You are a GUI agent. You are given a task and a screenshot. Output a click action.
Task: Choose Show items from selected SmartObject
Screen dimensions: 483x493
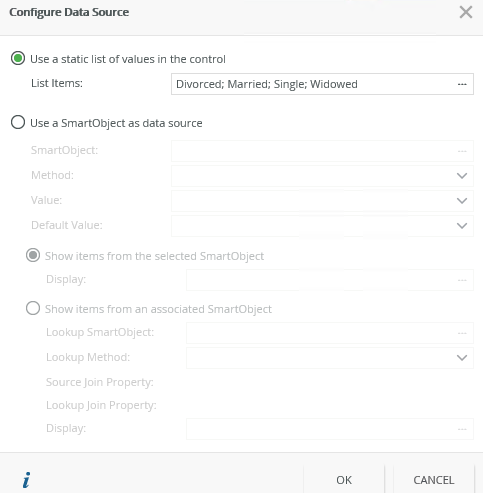coord(33,256)
